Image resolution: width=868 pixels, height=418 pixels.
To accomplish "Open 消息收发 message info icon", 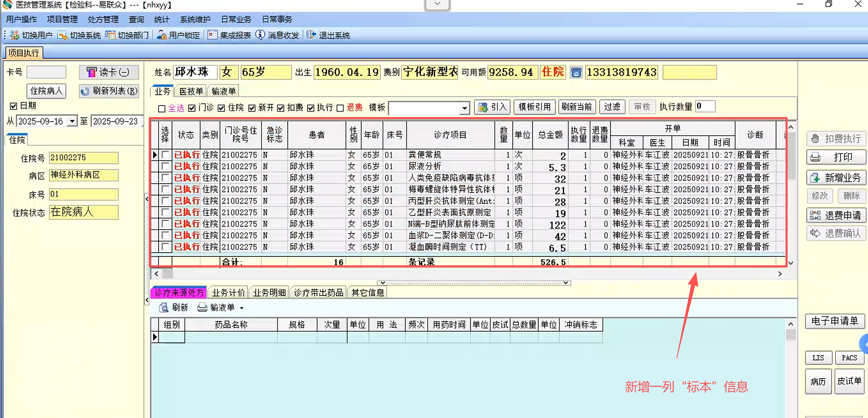I will (260, 35).
